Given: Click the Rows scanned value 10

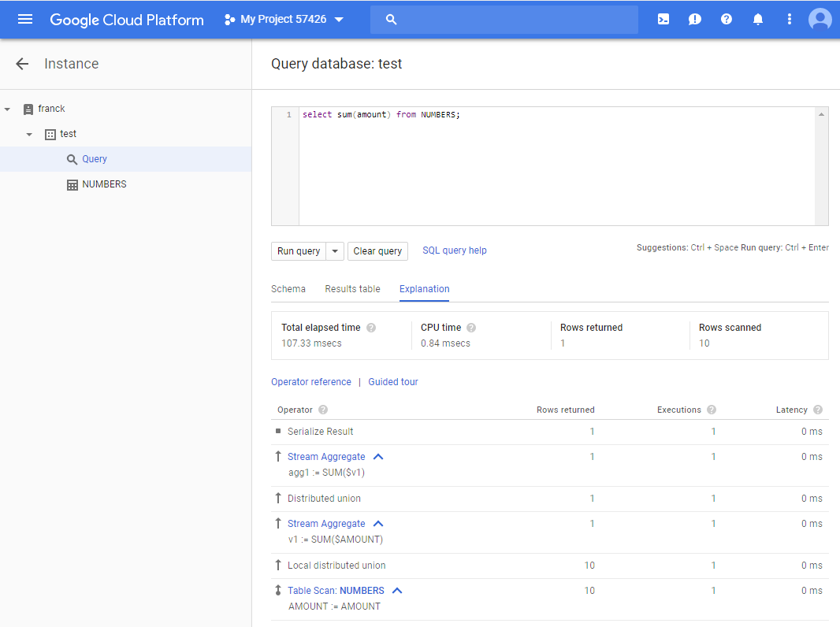Looking at the screenshot, I should 704,343.
